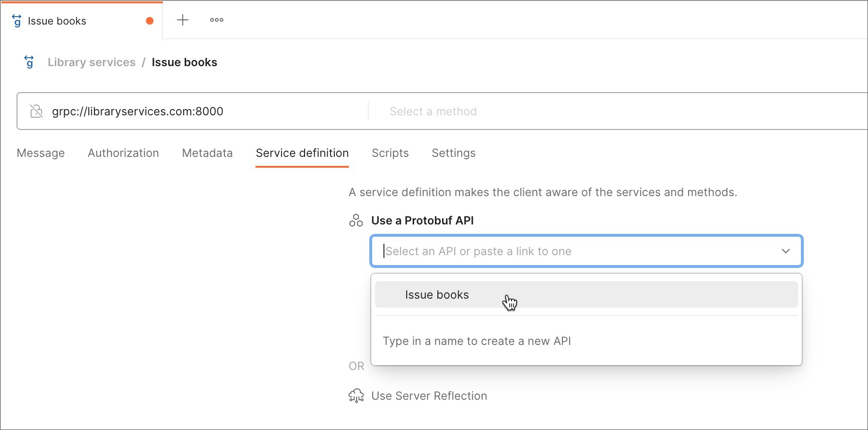868x430 pixels.
Task: Open the tab overflow options (three dots)
Action: 217,20
